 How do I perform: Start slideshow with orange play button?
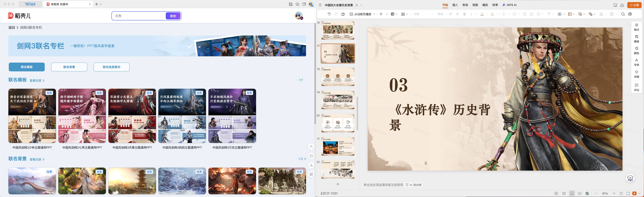point(634,193)
